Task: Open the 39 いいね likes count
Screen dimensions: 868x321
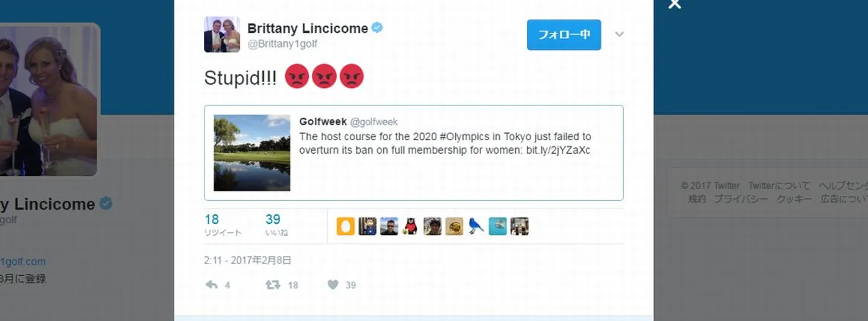Action: (x=277, y=225)
